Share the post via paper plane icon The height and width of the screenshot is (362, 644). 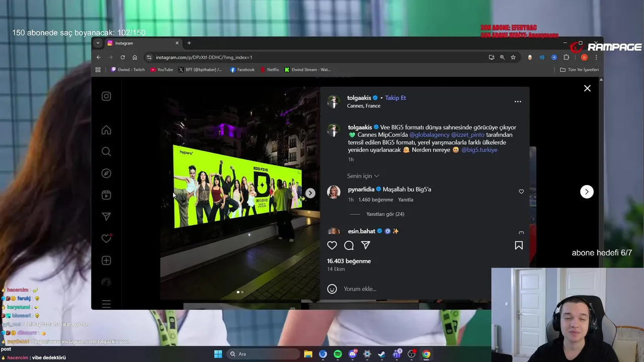coord(366,245)
